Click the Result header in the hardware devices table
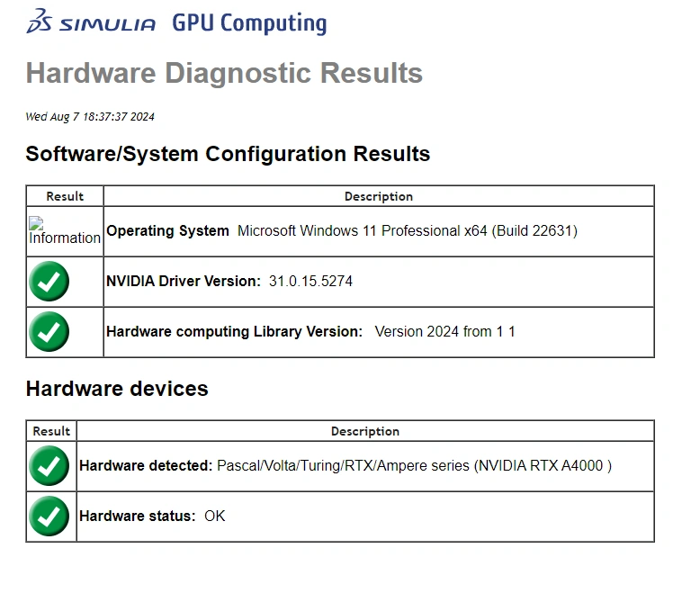 coord(51,431)
